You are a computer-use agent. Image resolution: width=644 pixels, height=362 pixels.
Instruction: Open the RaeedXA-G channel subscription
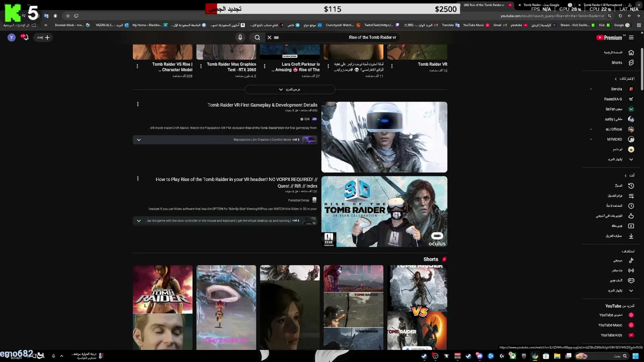pos(619,99)
